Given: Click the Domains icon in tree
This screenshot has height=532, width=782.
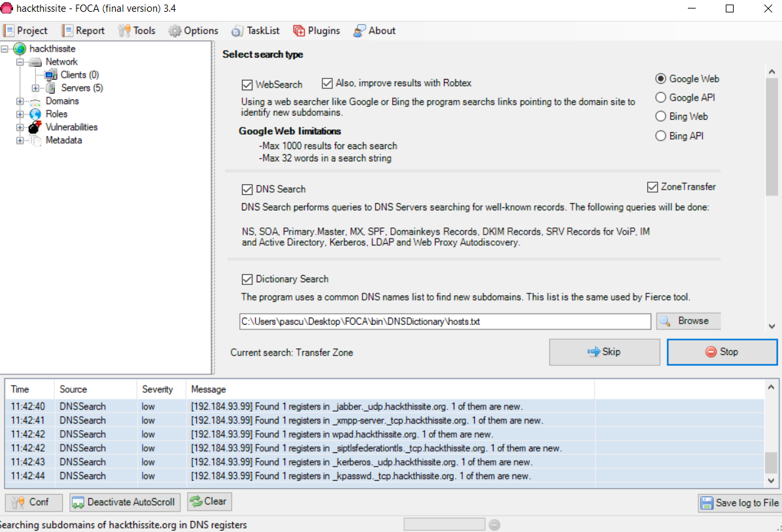Looking at the screenshot, I should tap(35, 101).
